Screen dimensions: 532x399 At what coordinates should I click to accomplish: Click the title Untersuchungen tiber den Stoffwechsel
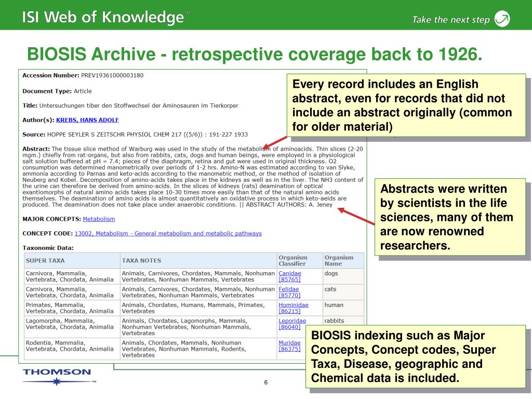(139, 105)
